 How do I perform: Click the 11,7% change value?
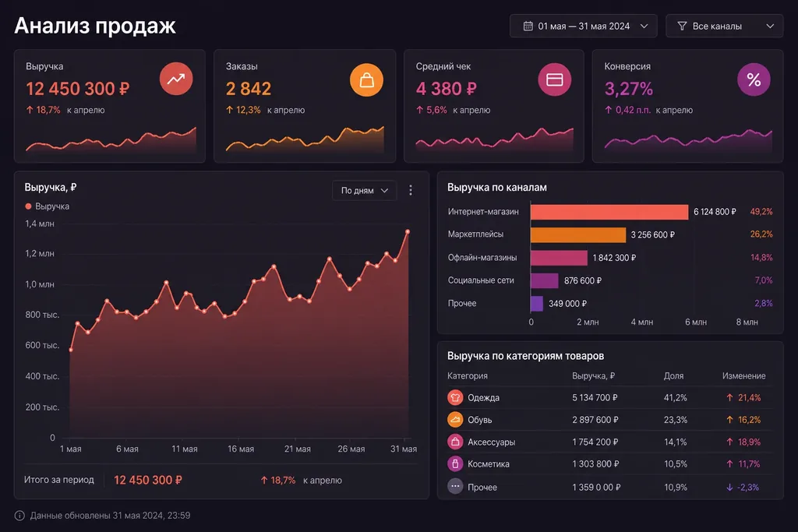[x=749, y=464]
